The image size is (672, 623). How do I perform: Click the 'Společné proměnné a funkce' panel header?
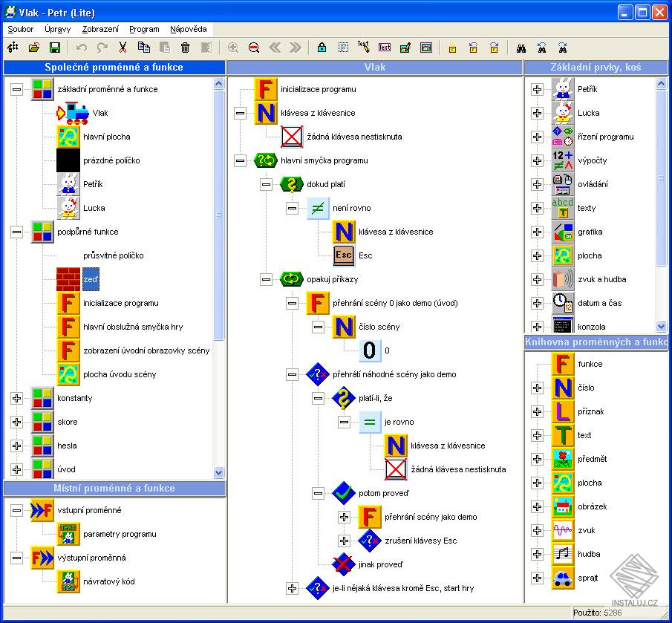click(x=114, y=68)
